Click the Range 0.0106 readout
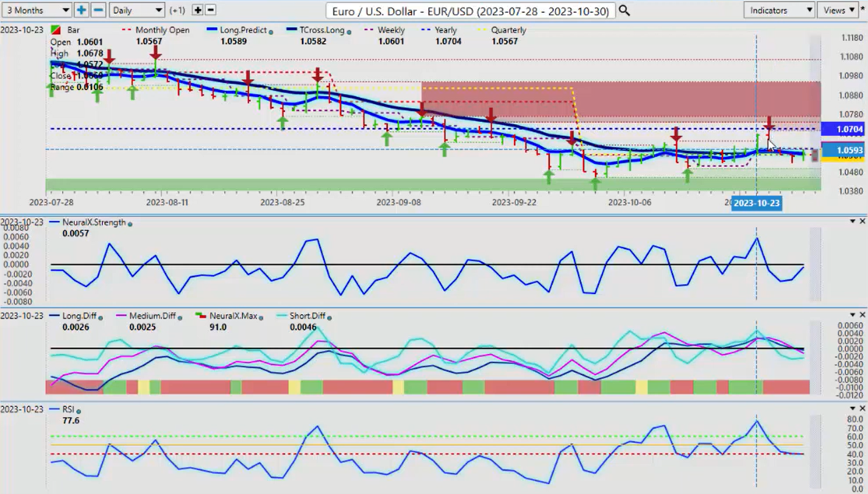Image resolution: width=868 pixels, height=494 pixels. point(76,87)
